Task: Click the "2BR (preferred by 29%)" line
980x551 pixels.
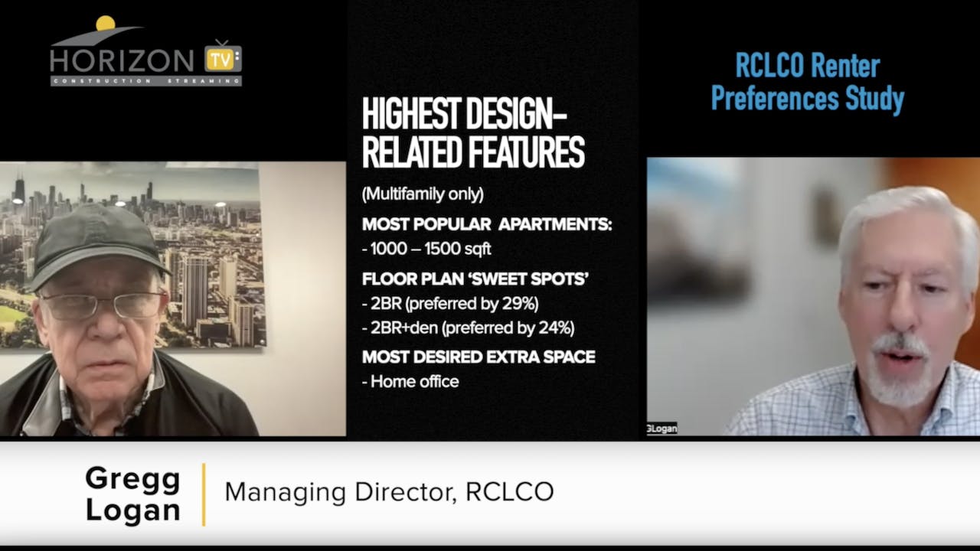Action: pos(450,304)
